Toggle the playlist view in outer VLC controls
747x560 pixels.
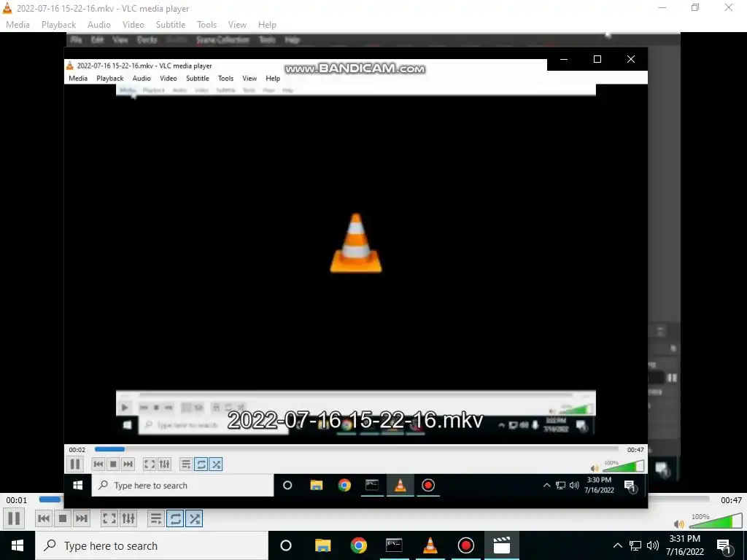point(156,518)
